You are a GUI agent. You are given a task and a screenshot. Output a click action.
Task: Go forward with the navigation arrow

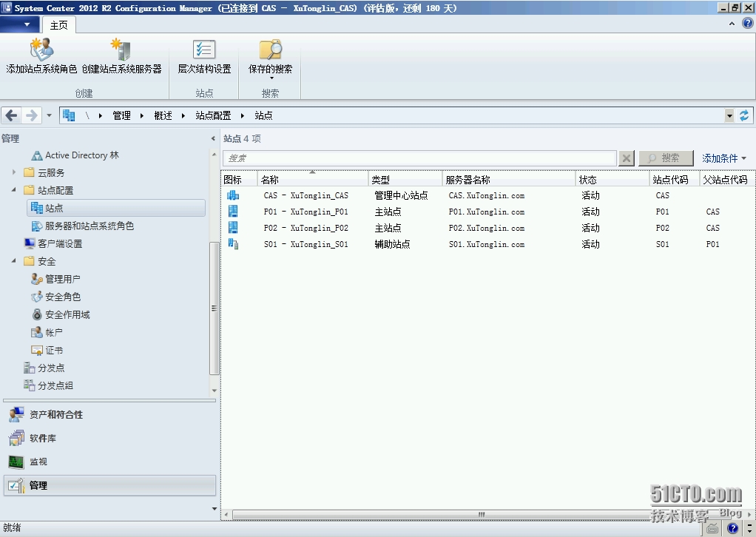click(x=31, y=115)
